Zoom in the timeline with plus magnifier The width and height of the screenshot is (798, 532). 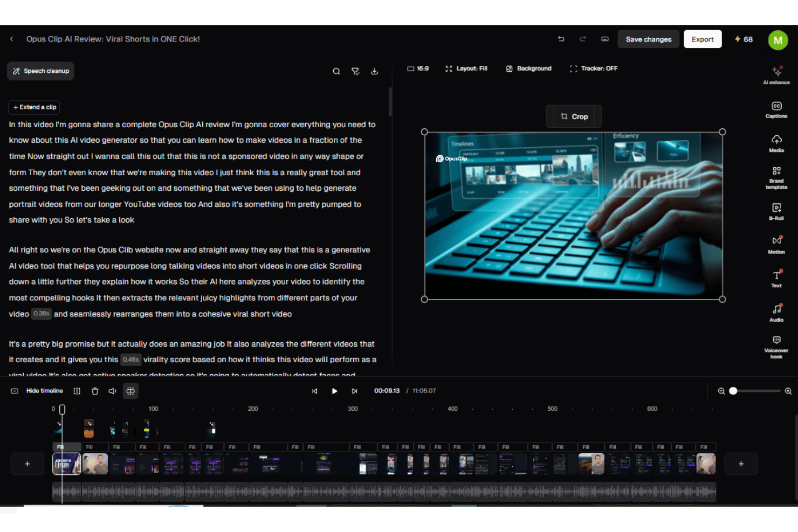788,391
